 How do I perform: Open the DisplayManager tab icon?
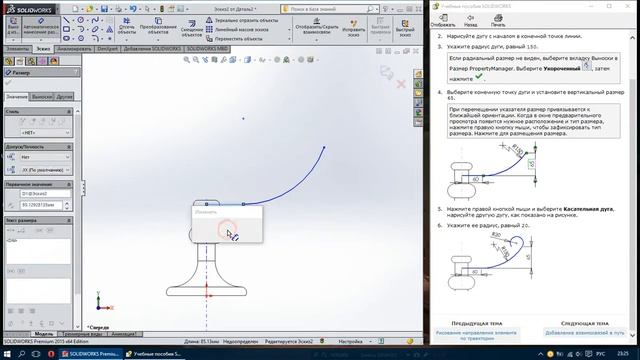click(x=54, y=61)
